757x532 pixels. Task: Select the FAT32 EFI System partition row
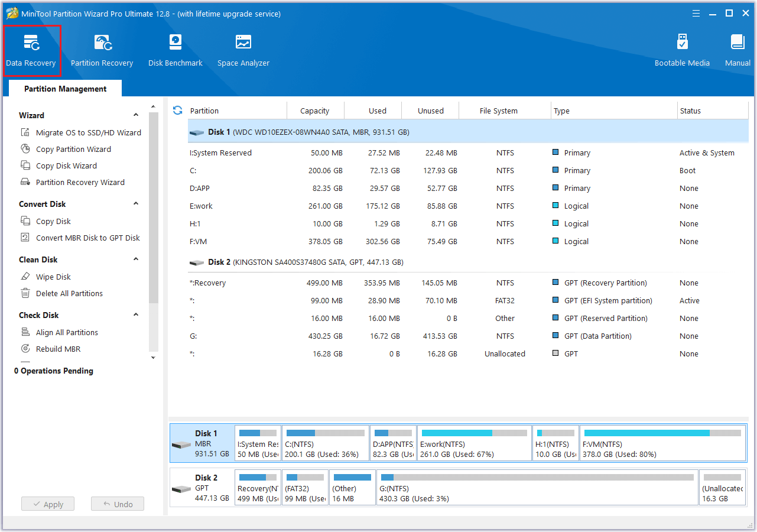click(x=468, y=301)
